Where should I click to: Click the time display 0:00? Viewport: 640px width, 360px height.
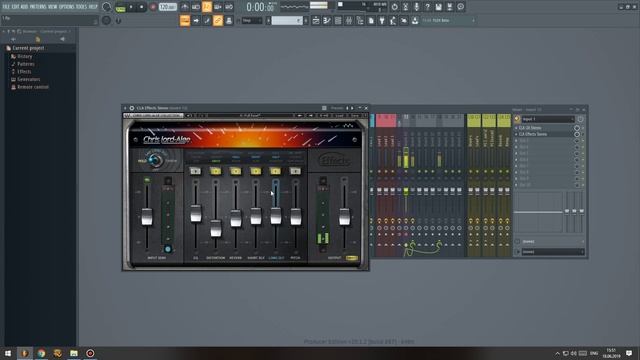(x=260, y=7)
